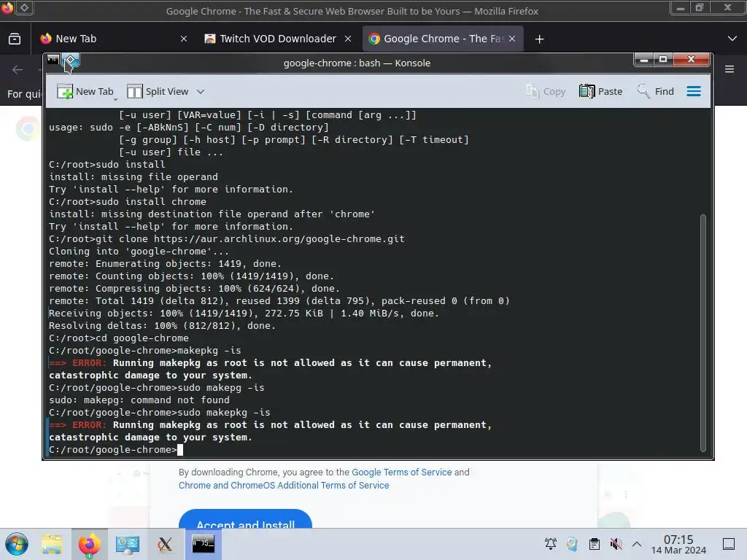Click 'Resolving deltas: 100% (812/812), done.' line
Screen dimensions: 747x560
(x=162, y=326)
